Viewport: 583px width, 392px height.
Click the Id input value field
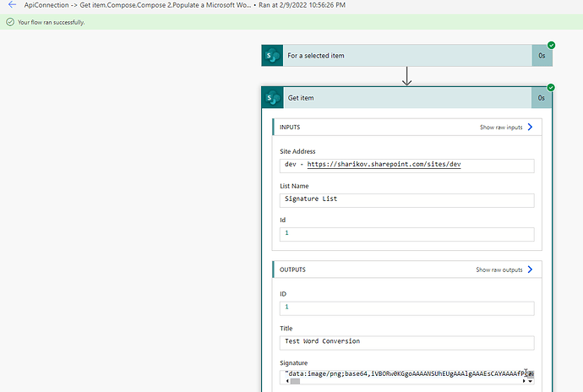point(406,234)
